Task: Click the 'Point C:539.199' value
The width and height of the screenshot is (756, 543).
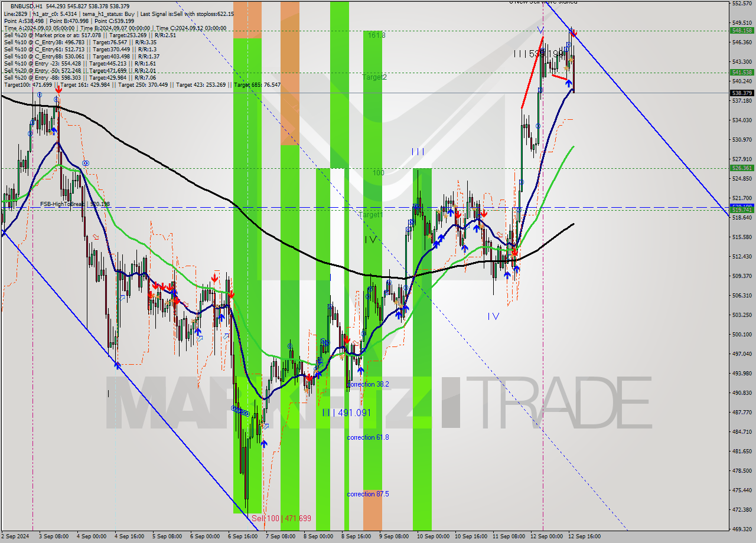Action: [x=116, y=21]
